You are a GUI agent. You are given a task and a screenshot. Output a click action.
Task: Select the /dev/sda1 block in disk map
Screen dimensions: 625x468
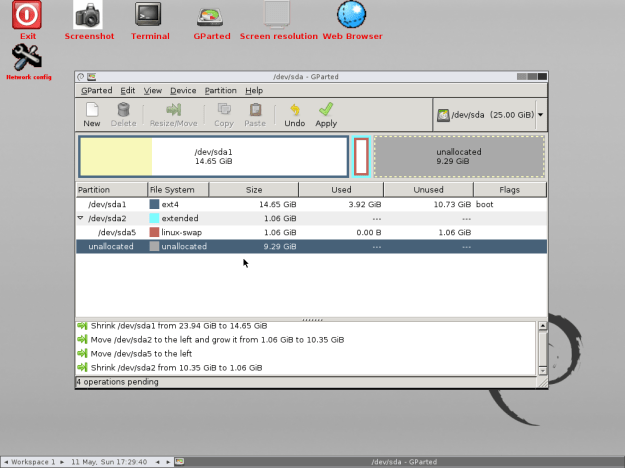tap(214, 156)
